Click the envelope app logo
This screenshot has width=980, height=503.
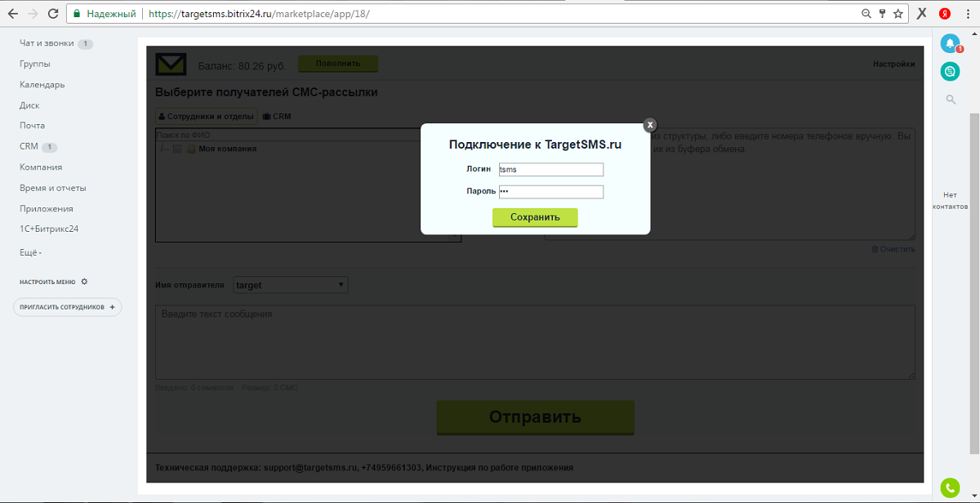(171, 65)
